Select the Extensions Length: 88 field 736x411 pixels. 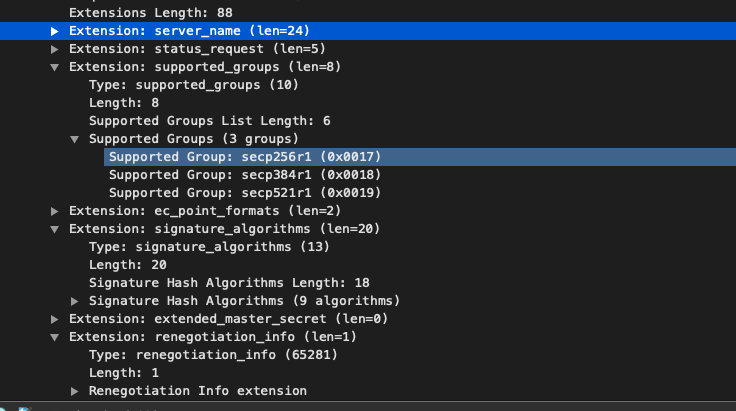tap(151, 13)
